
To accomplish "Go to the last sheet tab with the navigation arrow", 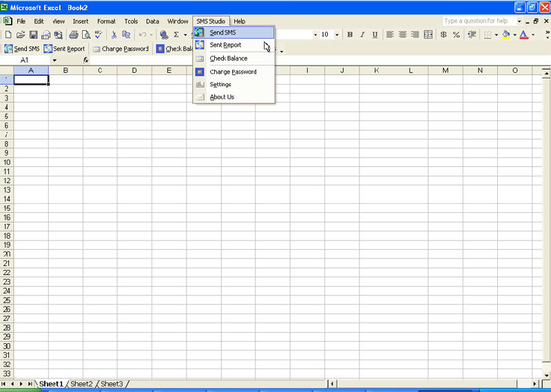I will coord(30,384).
